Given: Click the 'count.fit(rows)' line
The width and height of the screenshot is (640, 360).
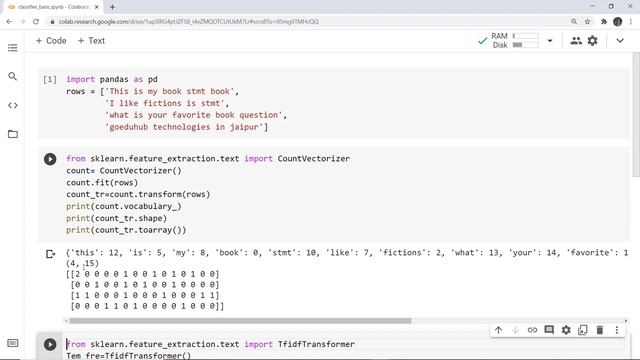Looking at the screenshot, I should coord(102,182).
